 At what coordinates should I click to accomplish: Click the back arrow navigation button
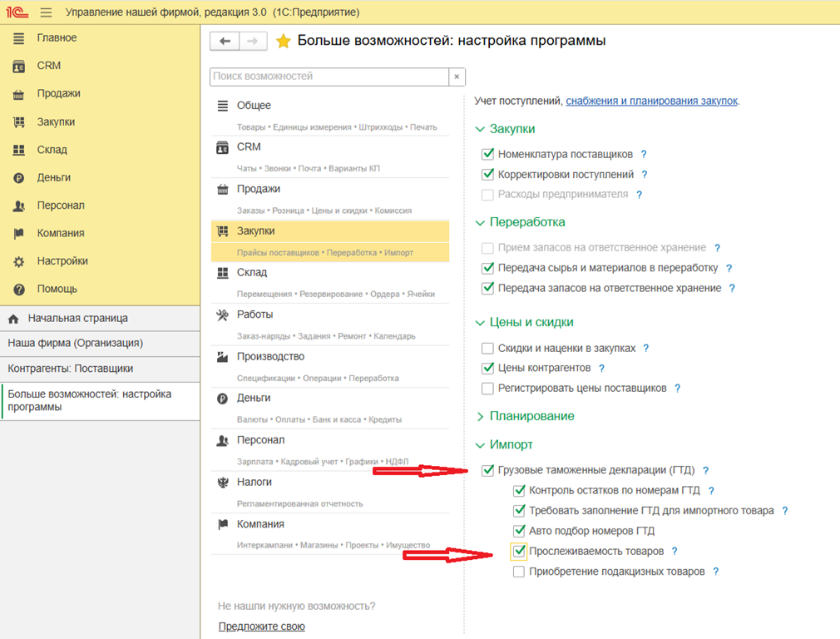[x=225, y=41]
